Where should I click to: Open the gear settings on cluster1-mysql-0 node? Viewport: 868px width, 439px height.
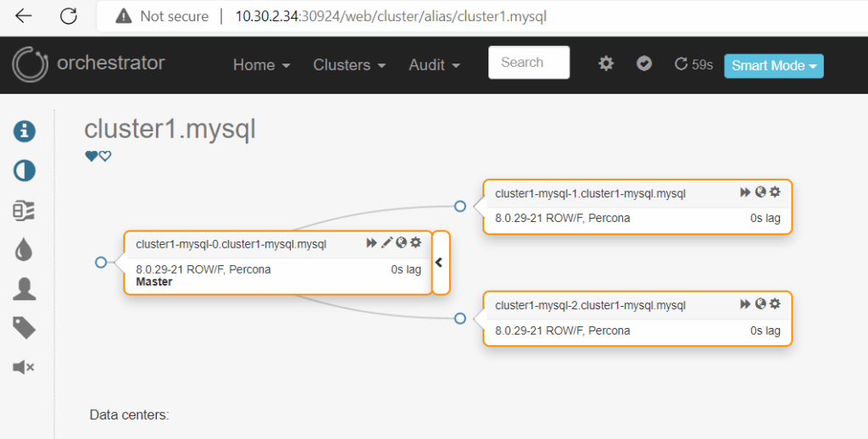(415, 242)
